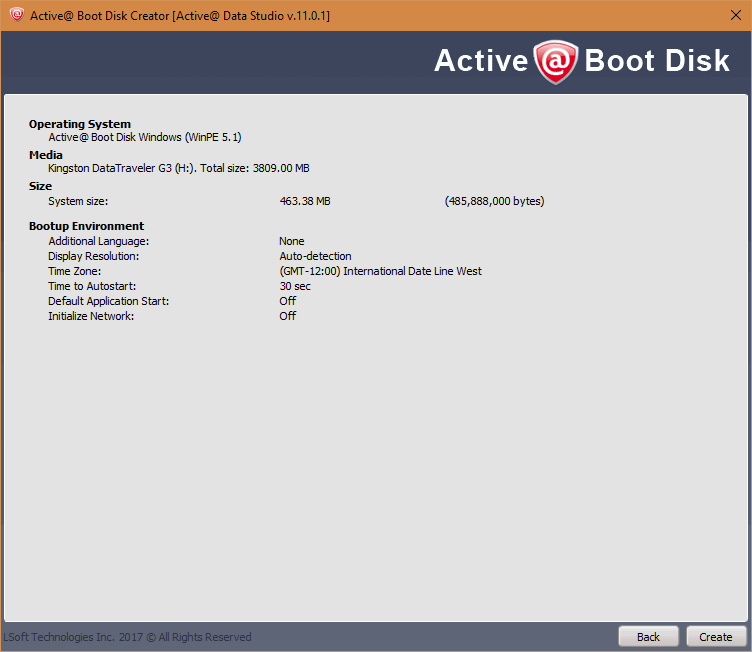Click the 'Display Resolution:' label
The height and width of the screenshot is (652, 752).
pyautogui.click(x=94, y=256)
